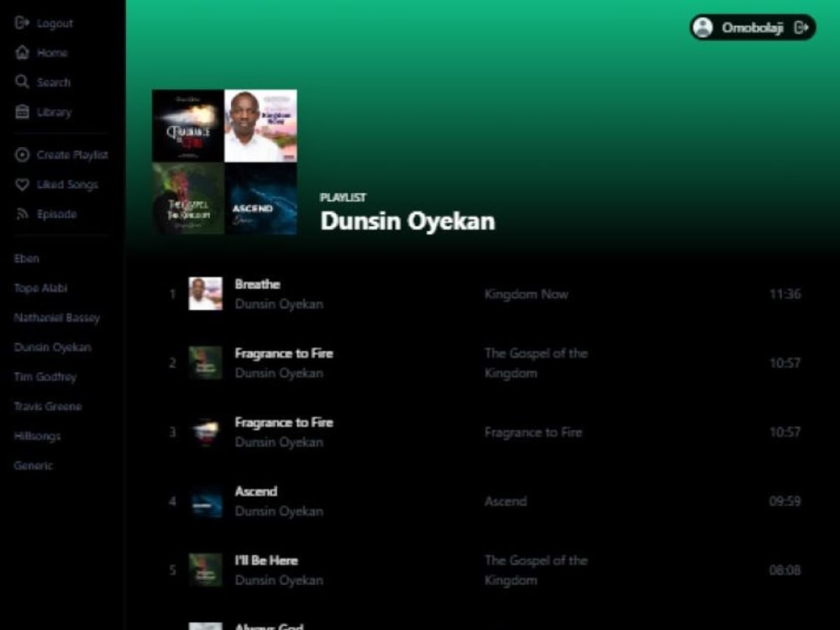Click the Kingdom Now cover in playlist collage

[x=260, y=126]
